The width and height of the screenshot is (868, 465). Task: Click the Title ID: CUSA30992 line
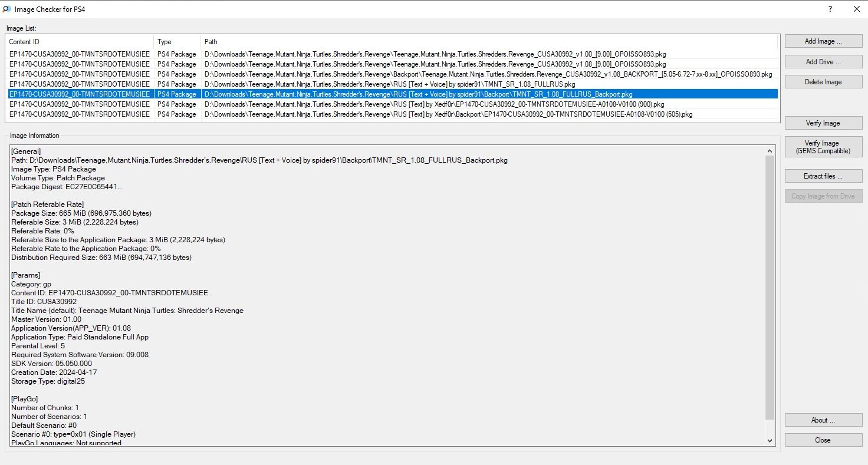click(x=44, y=302)
